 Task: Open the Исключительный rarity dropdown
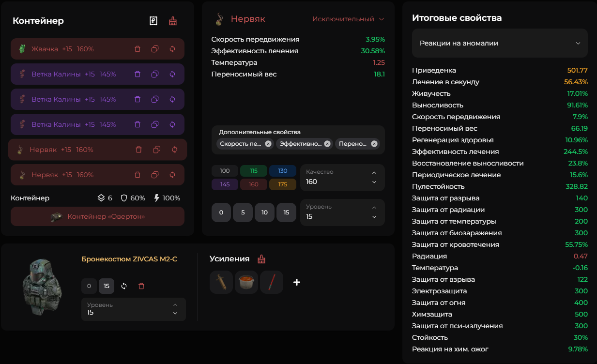(x=348, y=19)
